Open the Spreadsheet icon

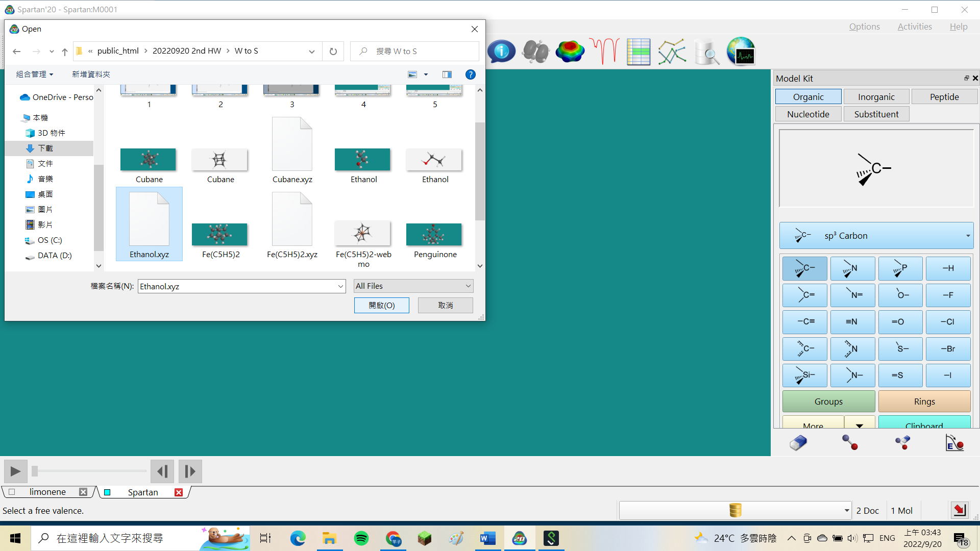pos(639,52)
